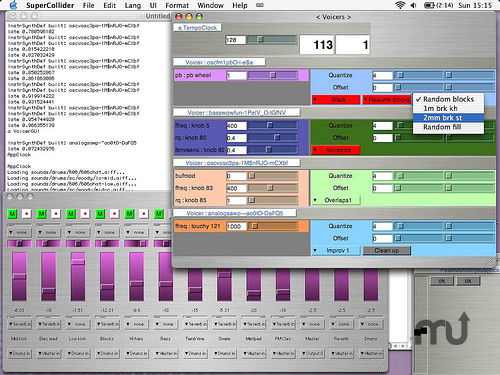
Task: Click the a TempoClock label button
Action: [x=197, y=28]
